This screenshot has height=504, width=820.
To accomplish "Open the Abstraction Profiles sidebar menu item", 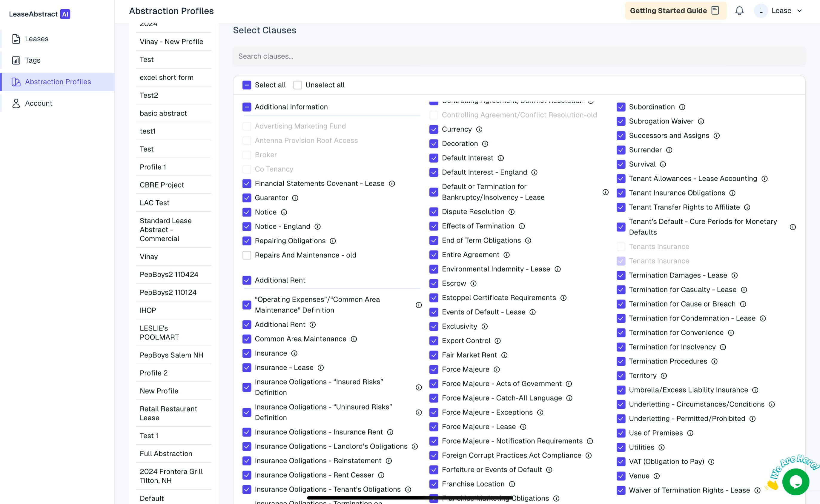I will (x=58, y=82).
